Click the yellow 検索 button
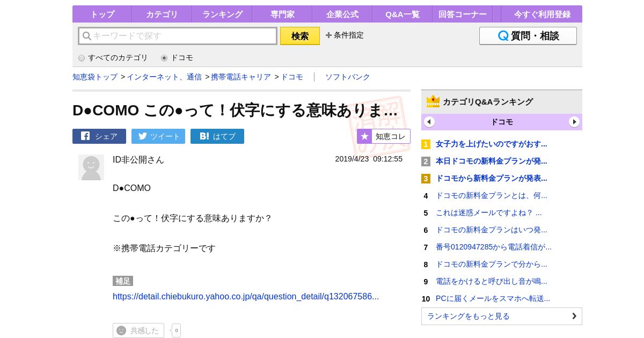 tap(300, 36)
